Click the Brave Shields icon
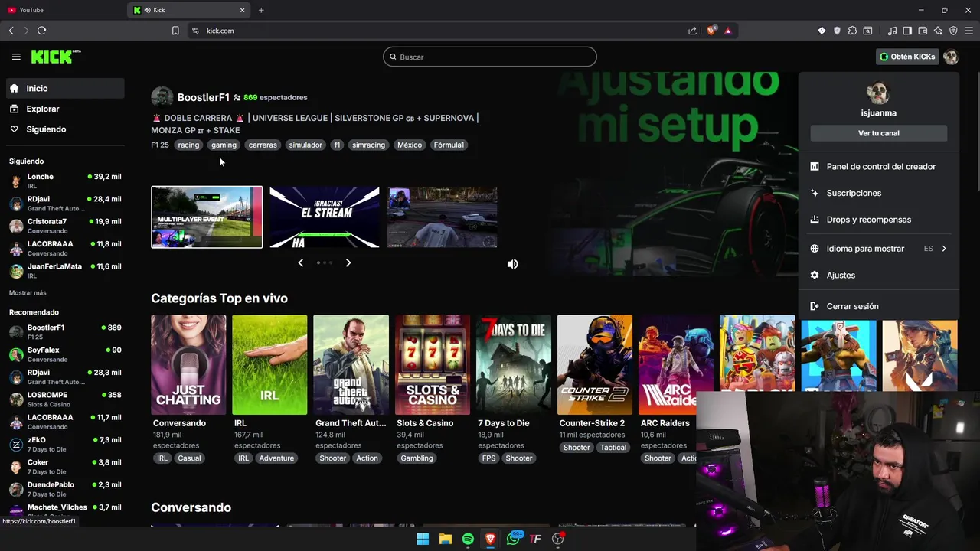 pos(712,31)
